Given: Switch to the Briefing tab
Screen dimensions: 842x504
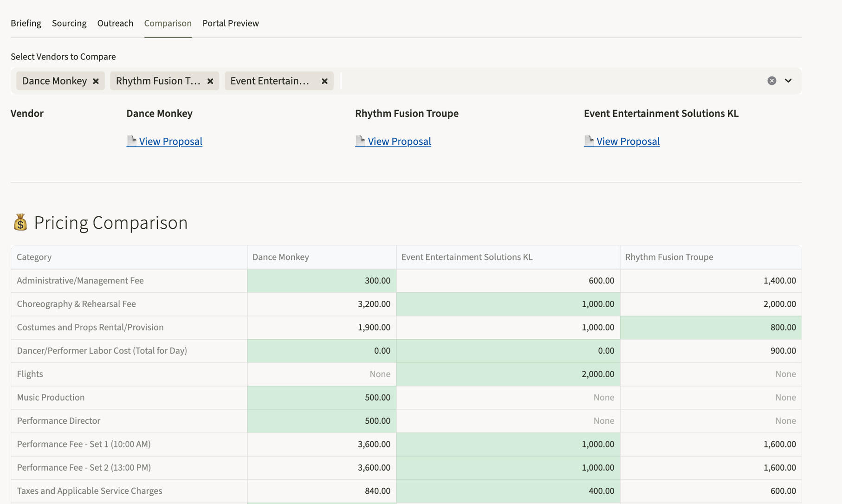Looking at the screenshot, I should 26,23.
